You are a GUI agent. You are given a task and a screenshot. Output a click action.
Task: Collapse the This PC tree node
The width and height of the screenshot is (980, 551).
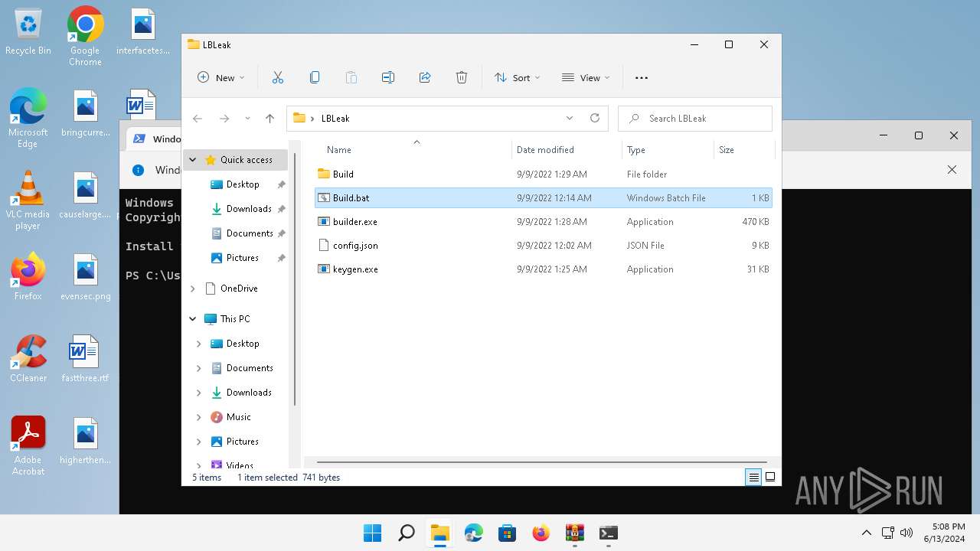[193, 319]
